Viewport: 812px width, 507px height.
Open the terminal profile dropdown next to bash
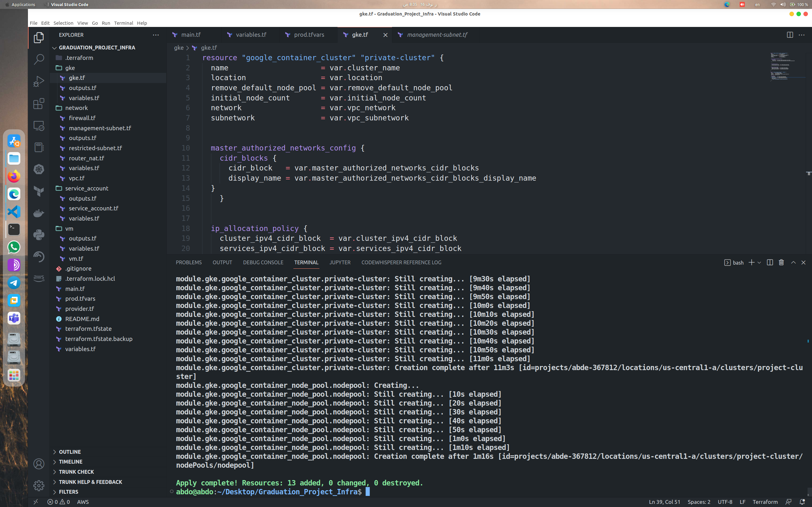click(759, 263)
